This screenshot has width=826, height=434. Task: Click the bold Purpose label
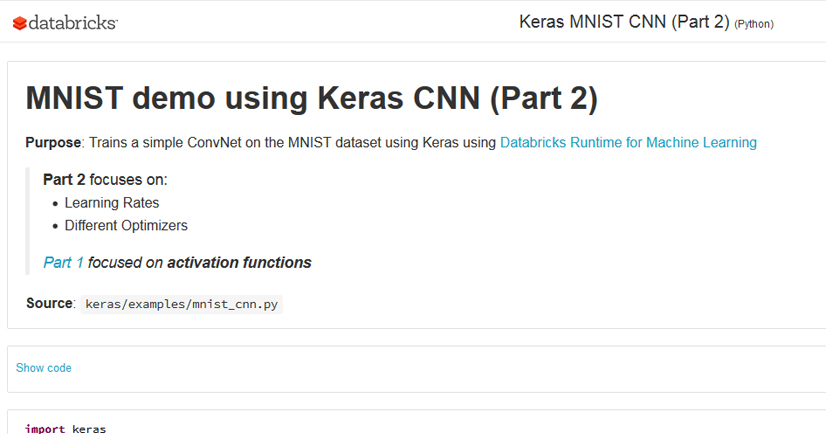[x=51, y=143]
